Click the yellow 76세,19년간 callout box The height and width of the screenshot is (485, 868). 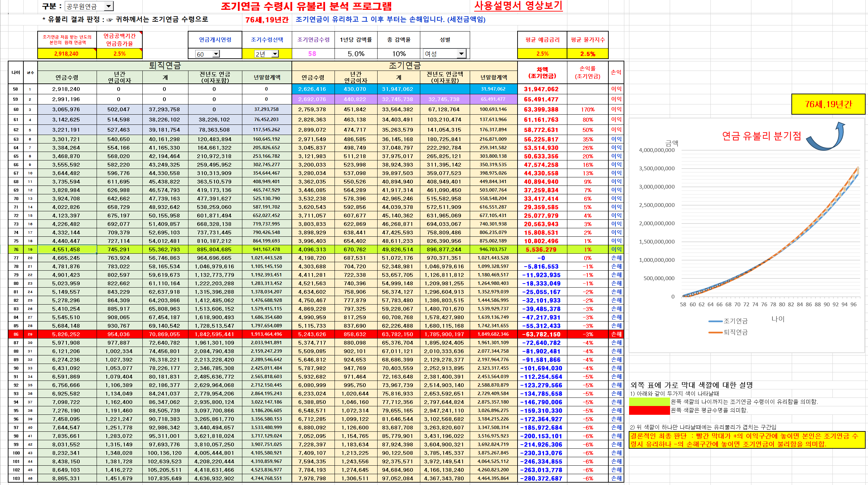(x=828, y=104)
